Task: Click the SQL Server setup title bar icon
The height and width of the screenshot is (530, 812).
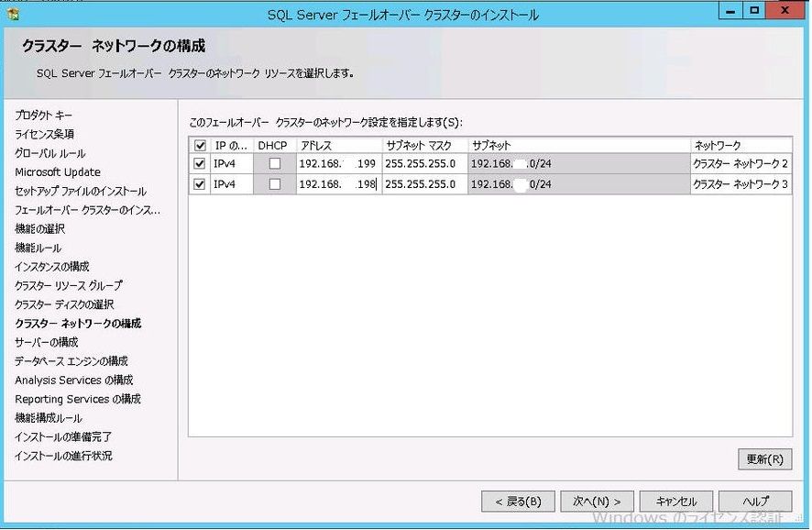Action: tap(14, 14)
